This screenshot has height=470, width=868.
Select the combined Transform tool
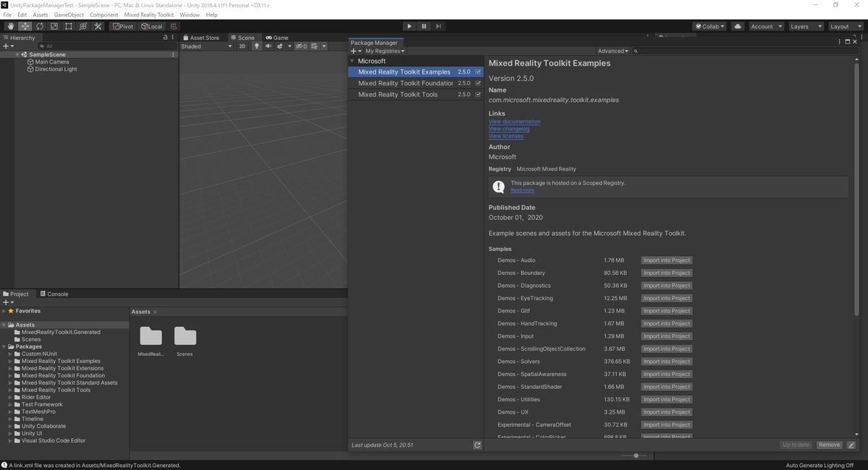click(x=83, y=26)
